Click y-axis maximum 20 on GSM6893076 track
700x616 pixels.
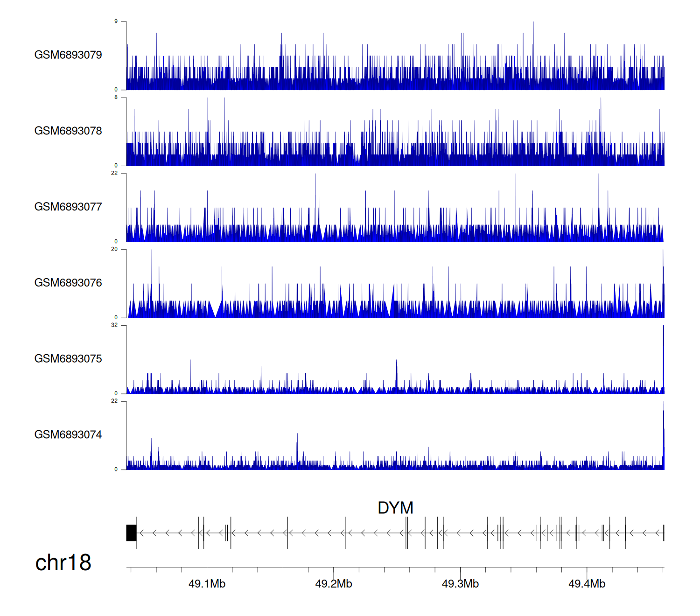[x=114, y=249]
